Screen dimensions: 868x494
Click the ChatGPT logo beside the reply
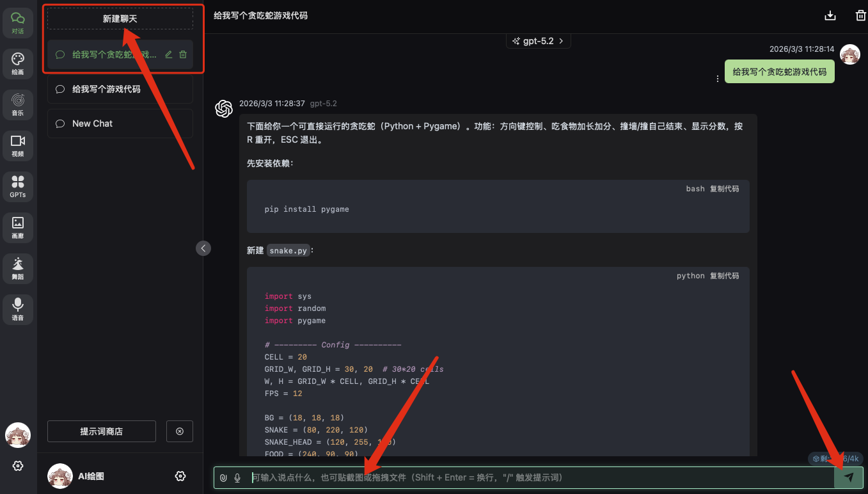pos(224,109)
